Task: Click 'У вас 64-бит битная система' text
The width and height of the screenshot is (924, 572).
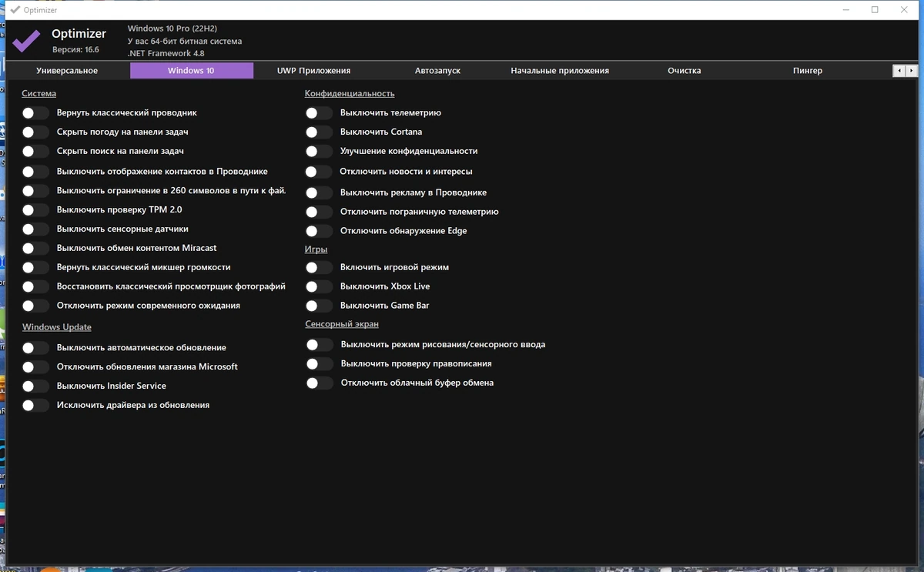Action: [x=185, y=42]
